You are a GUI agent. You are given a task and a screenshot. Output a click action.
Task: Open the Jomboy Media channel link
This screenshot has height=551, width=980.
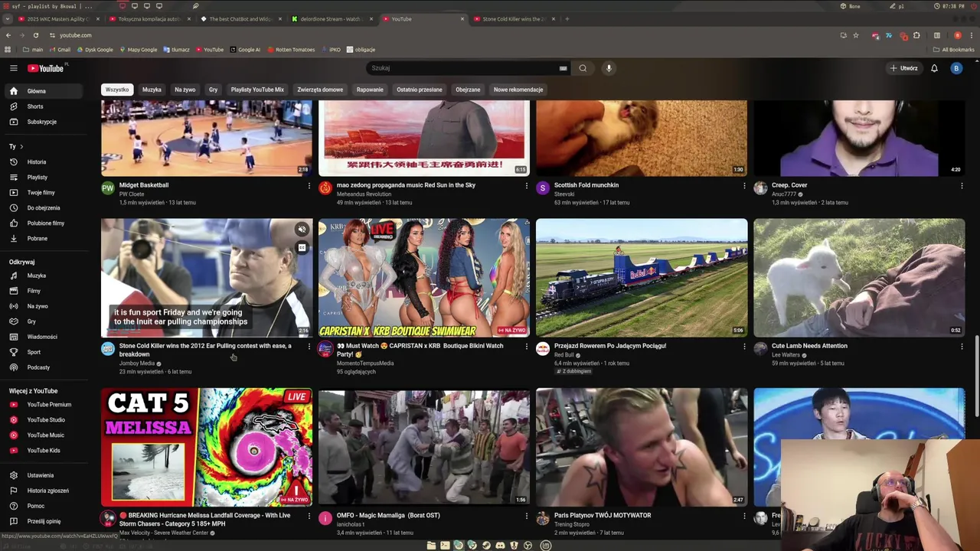[x=136, y=364]
